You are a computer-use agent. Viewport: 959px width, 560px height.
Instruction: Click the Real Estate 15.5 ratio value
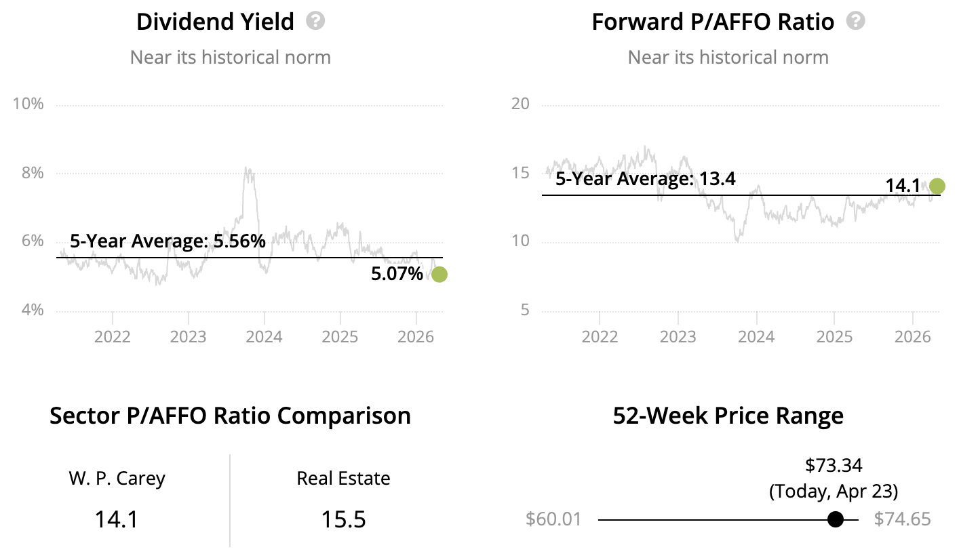tap(343, 519)
